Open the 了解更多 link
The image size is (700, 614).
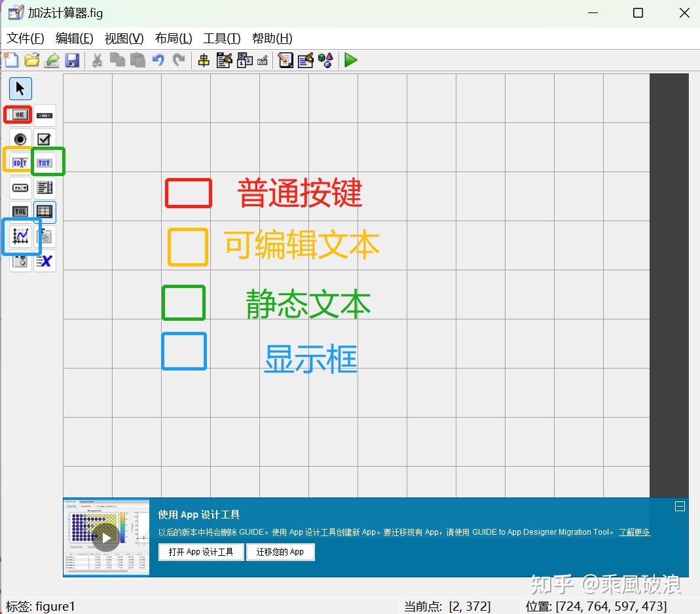click(x=634, y=532)
